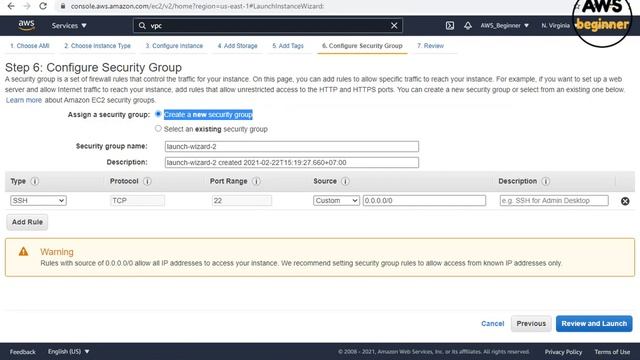Click the padlock icon in address bar
The height and width of the screenshot is (360, 640).
pyautogui.click(x=63, y=6)
